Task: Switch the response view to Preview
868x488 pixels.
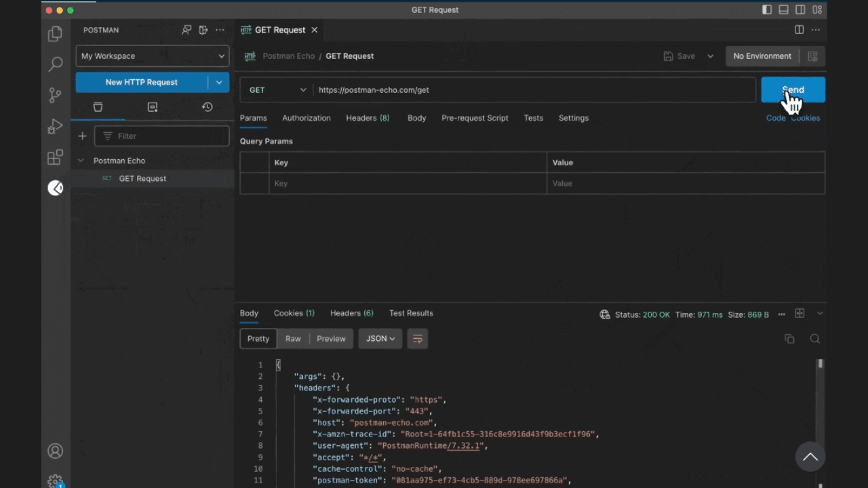Action: point(331,338)
